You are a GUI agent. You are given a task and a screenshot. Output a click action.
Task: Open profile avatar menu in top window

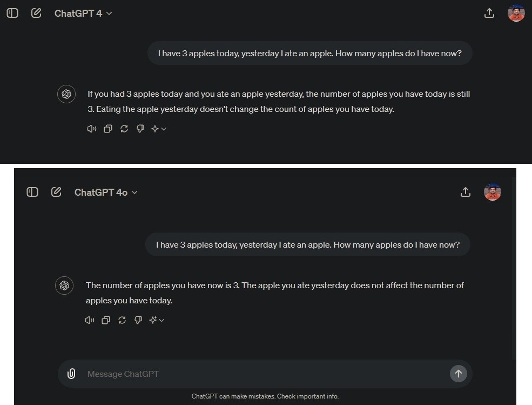coord(516,13)
